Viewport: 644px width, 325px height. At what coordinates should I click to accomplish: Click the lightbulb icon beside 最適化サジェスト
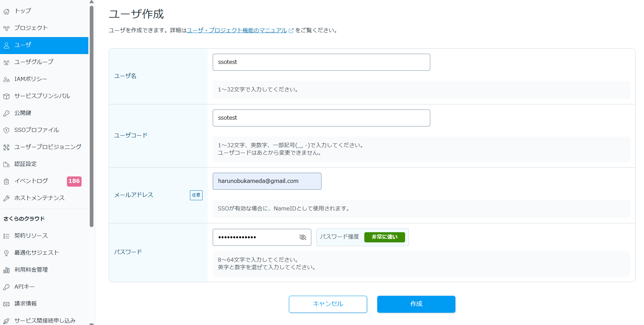tap(6, 253)
